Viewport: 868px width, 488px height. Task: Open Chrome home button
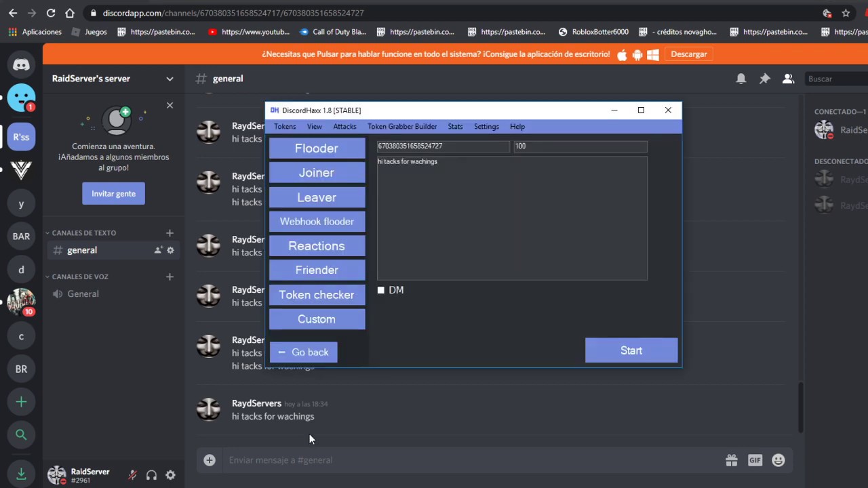(70, 13)
